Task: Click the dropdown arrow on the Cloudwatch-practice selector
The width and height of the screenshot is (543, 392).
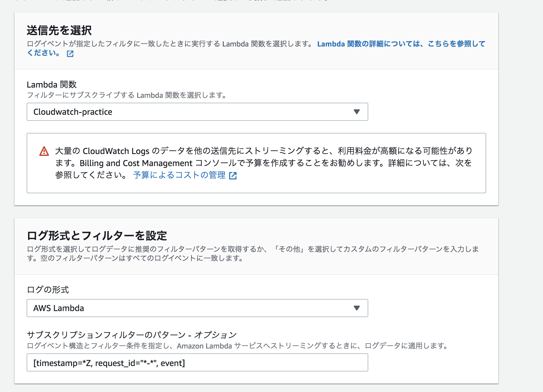Action: coord(357,112)
